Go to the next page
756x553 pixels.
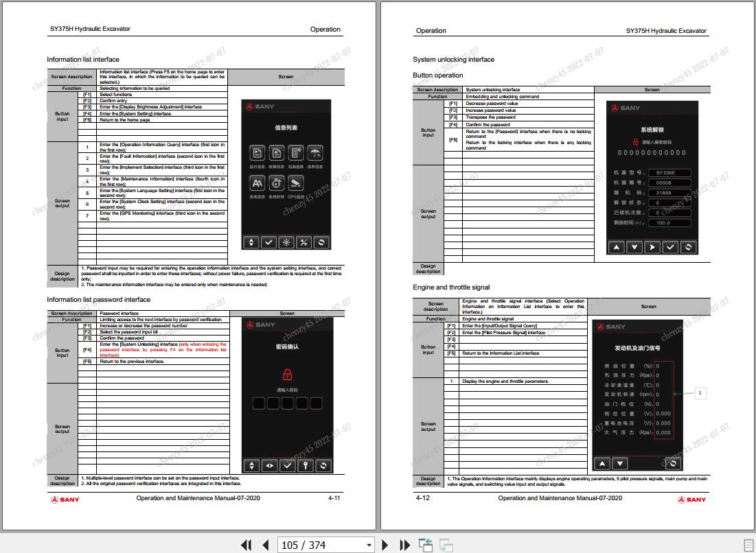click(385, 545)
